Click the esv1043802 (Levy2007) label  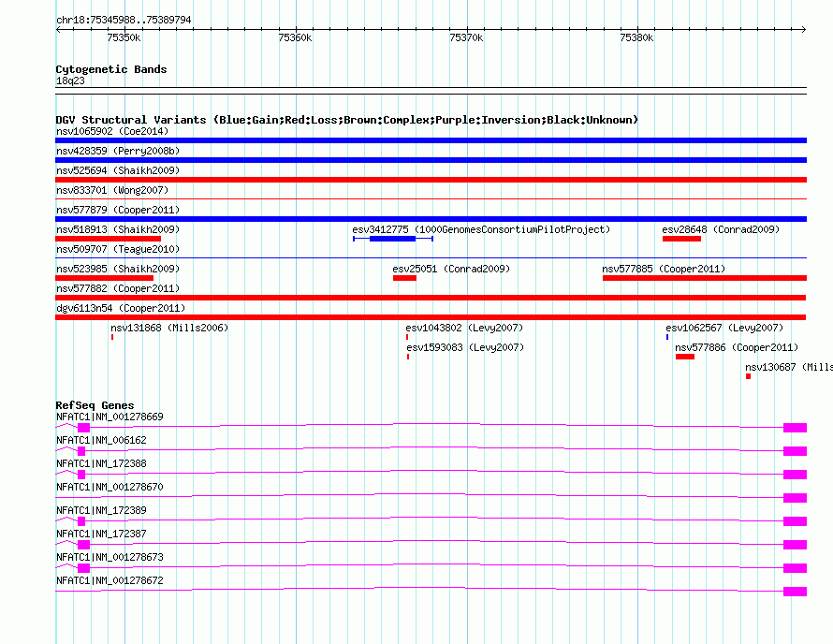pos(464,328)
